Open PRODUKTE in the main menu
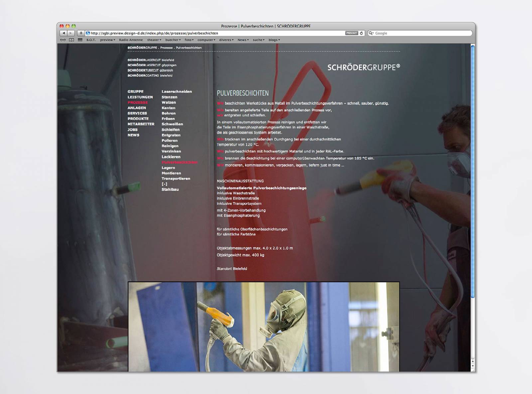Screen dimensions: 532x394 (x=138, y=119)
